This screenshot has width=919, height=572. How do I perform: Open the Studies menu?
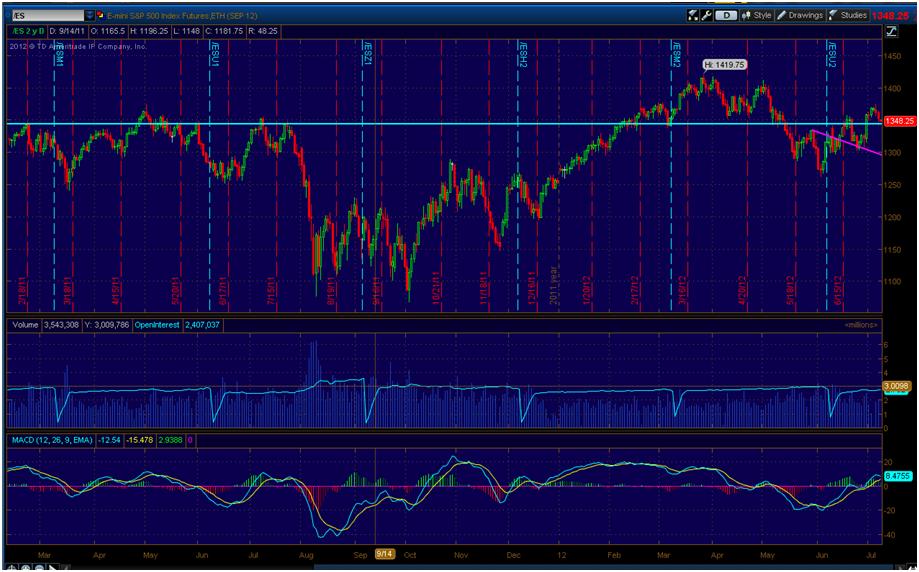pyautogui.click(x=847, y=15)
